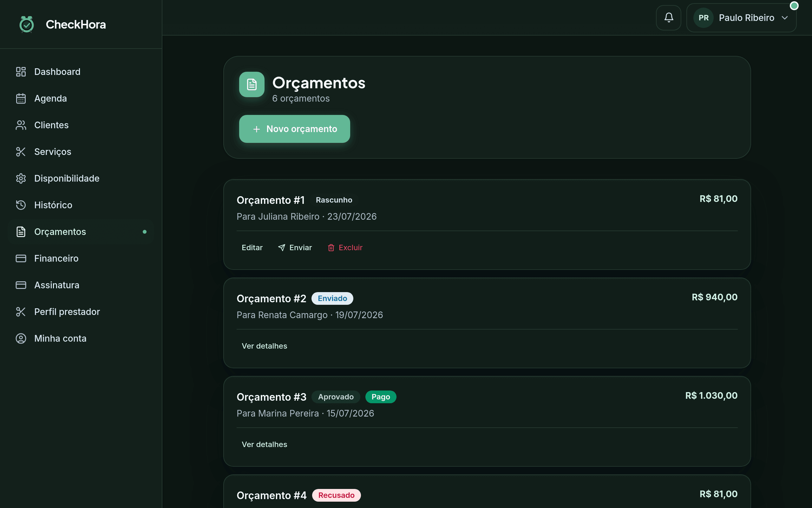Click the Recusado status badge
Image resolution: width=812 pixels, height=508 pixels.
pos(336,495)
